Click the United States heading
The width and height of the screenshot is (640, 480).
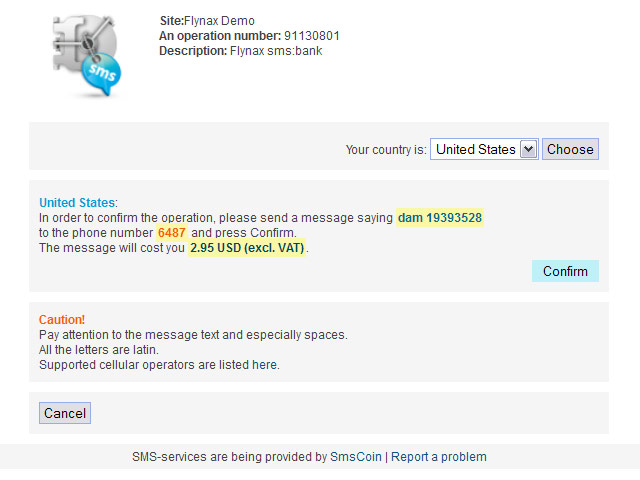click(x=77, y=202)
